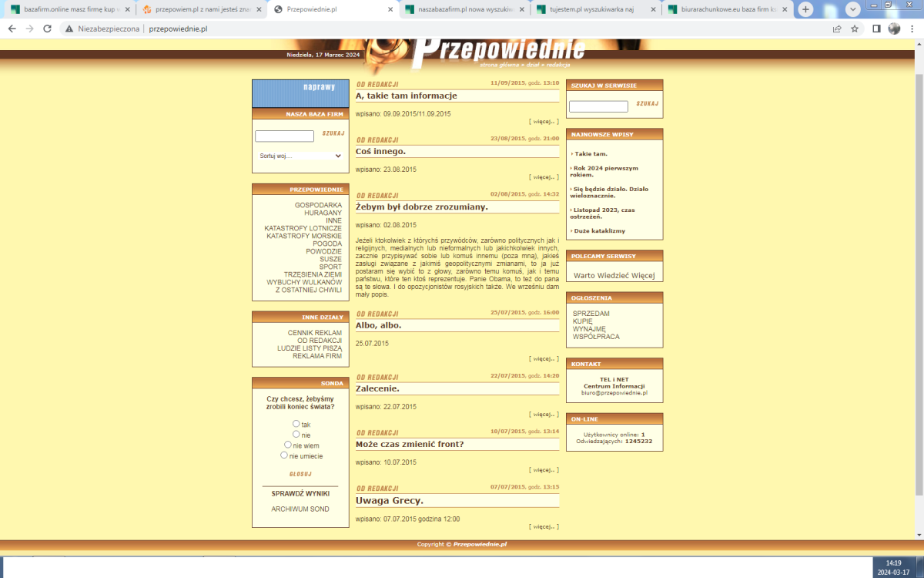Open the 'TRZĘSIENIA ZIEMI' category link

coord(312,274)
